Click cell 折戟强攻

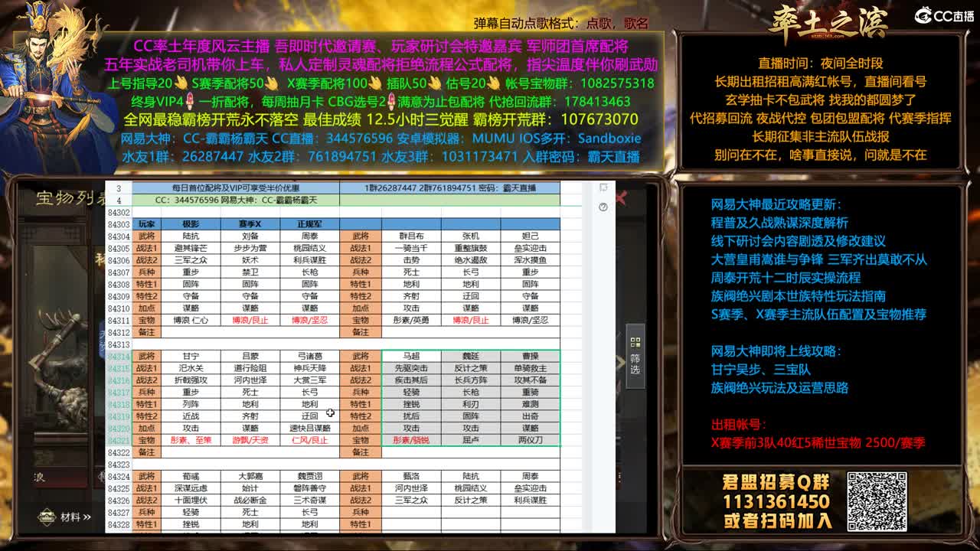pos(191,380)
